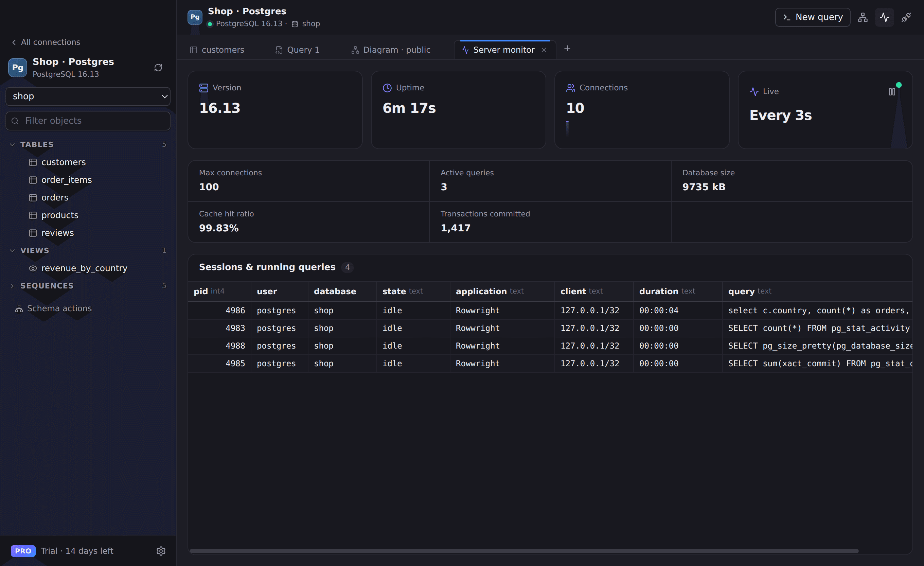Viewport: 924px width, 566px height.
Task: Click the customers table icon in sidebar
Action: tap(33, 162)
